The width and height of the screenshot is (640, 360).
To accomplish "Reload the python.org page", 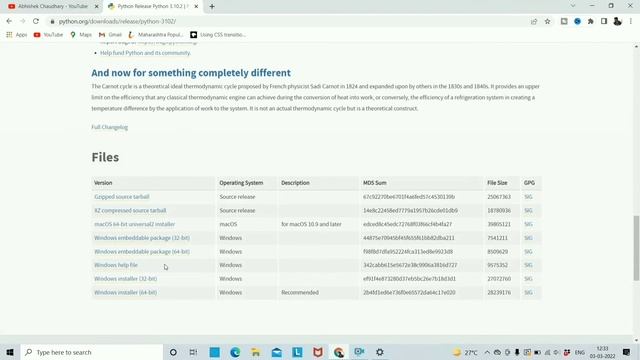I will (36, 21).
